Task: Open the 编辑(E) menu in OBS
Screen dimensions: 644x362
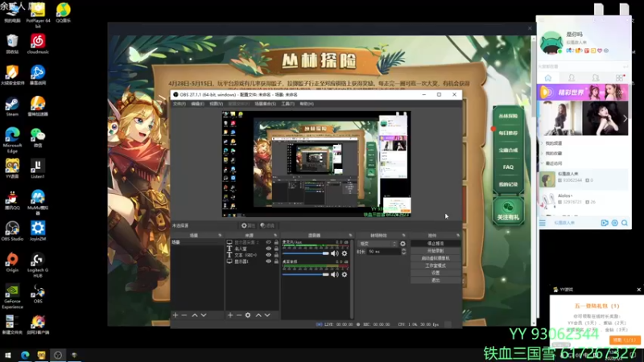Action: (197, 105)
